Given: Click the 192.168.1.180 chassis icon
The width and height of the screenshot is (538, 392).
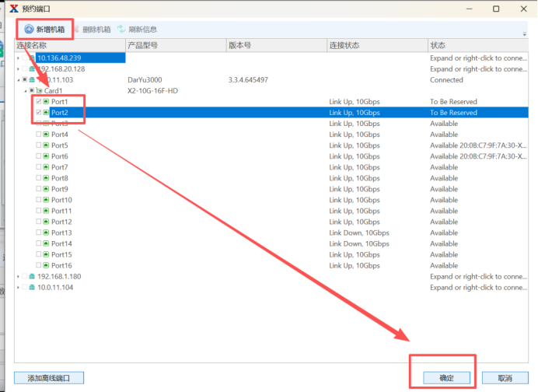Looking at the screenshot, I should [x=32, y=276].
